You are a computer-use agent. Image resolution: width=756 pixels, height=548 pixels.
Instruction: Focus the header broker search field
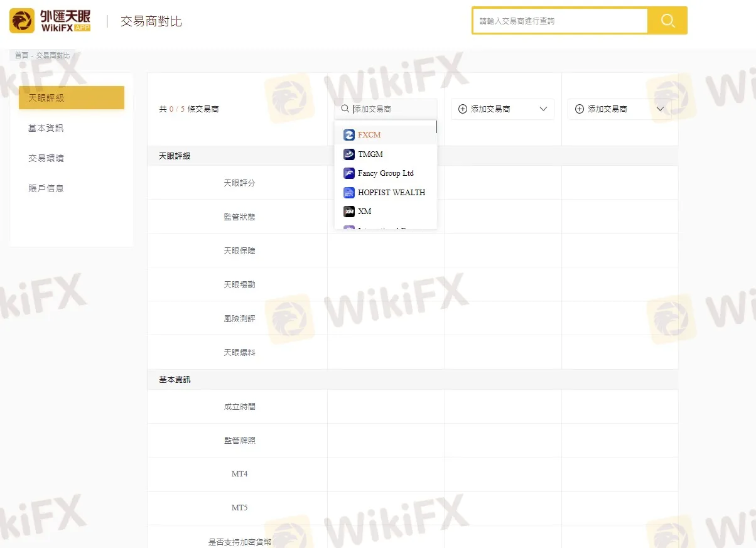[560, 21]
